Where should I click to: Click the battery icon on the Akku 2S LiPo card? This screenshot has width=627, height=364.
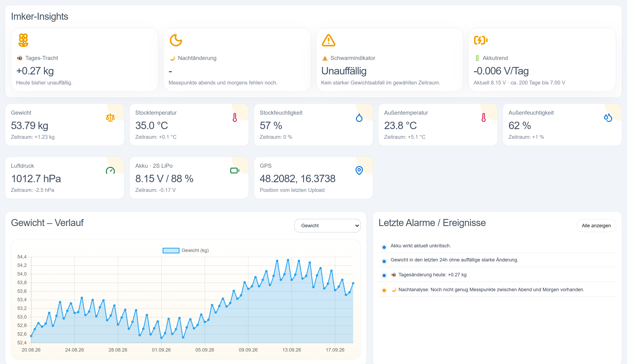pos(235,171)
